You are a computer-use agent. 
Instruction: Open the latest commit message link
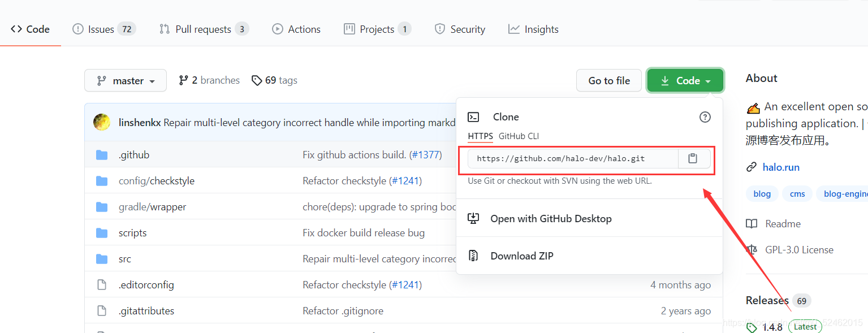(x=309, y=123)
